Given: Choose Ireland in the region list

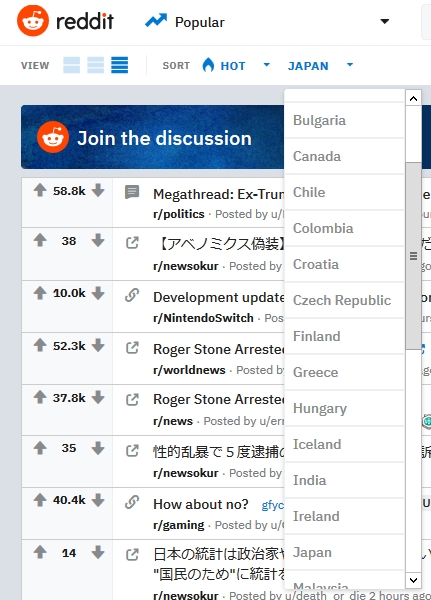Looking at the screenshot, I should 344,516.
